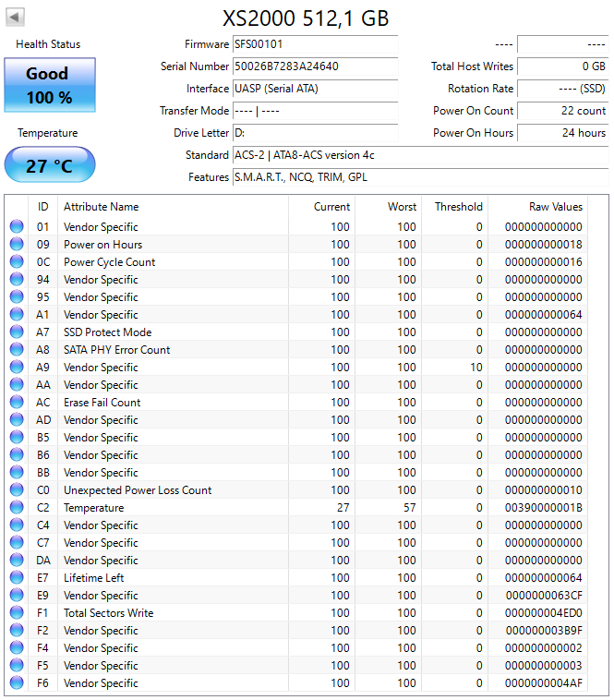
Task: Click the Standard field ACS-2 | ATA8-ACS
Action: pos(420,155)
